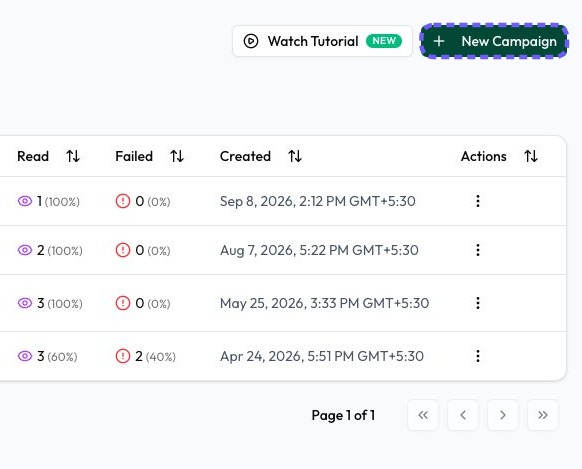Jump to last page of campaigns
Image resolution: width=582 pixels, height=469 pixels.
tap(543, 415)
